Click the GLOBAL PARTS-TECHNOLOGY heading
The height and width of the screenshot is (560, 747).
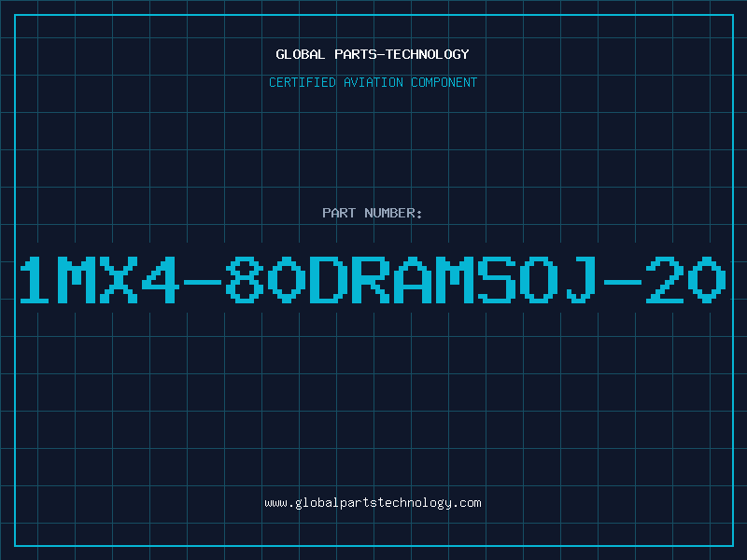373,54
